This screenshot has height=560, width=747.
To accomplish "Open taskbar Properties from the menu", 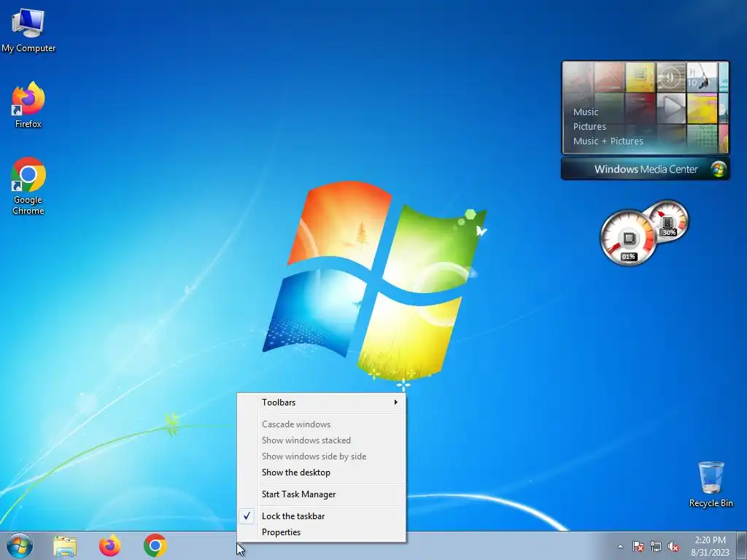I will pos(322,532).
